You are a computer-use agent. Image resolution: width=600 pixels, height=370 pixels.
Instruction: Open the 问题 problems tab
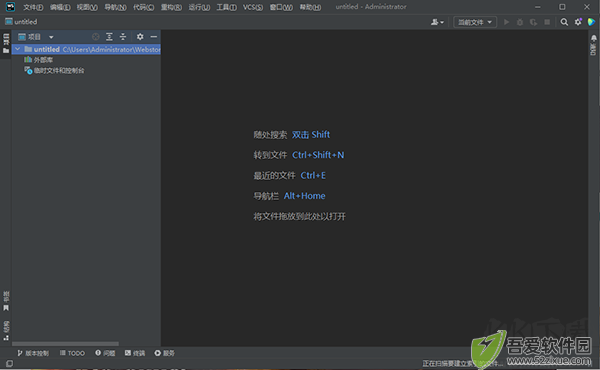105,353
